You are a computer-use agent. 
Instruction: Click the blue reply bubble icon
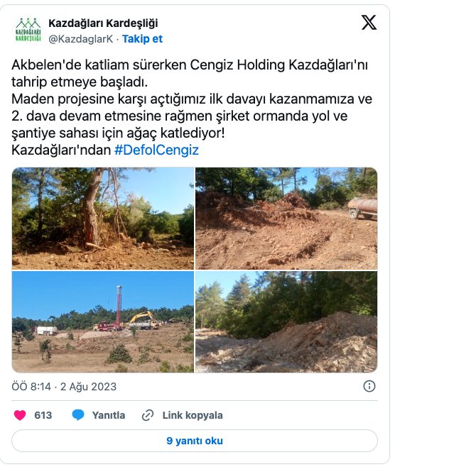(78, 415)
